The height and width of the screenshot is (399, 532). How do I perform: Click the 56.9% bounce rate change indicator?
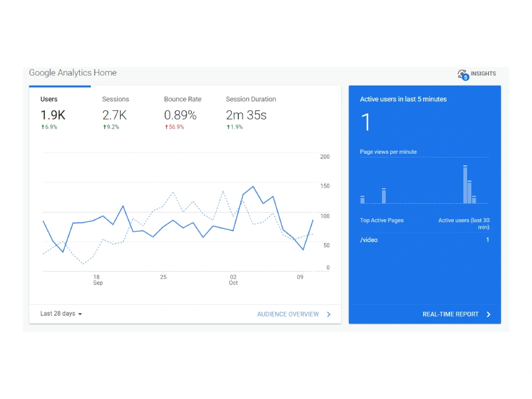click(x=174, y=127)
